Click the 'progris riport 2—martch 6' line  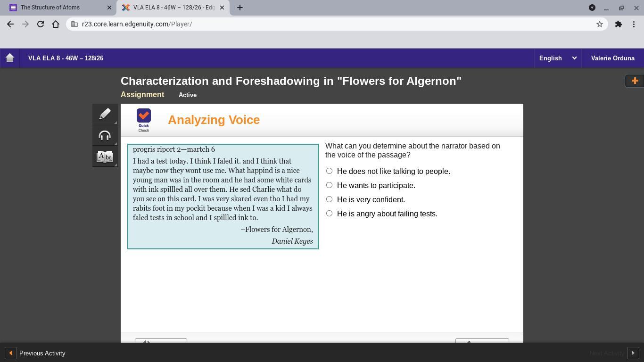(174, 149)
